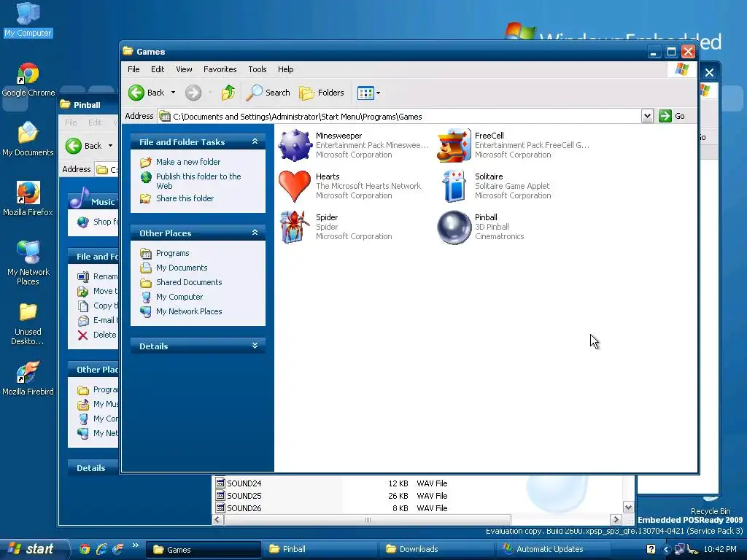The width and height of the screenshot is (747, 560).
Task: Click scroll down arrow in Pinball list
Action: click(x=628, y=507)
